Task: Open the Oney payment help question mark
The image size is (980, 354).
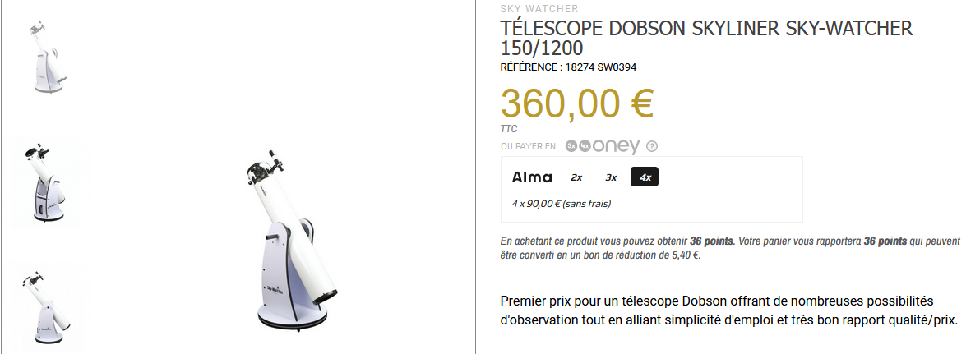Action: point(652,147)
